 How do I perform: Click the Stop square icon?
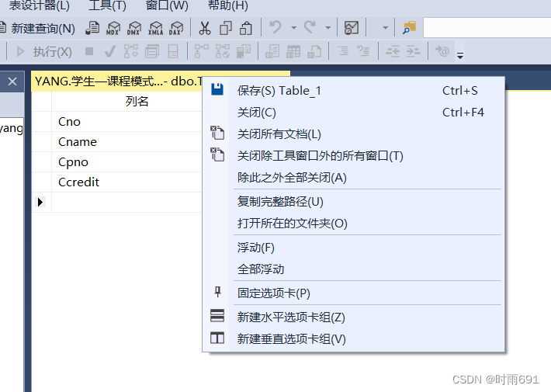(89, 52)
